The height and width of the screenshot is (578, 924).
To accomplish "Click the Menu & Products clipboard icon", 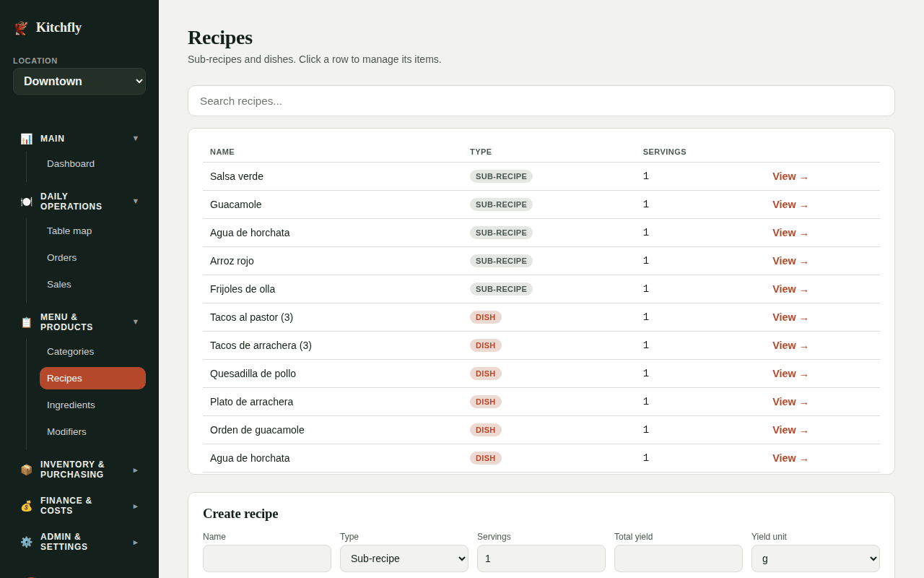I will click(x=26, y=322).
